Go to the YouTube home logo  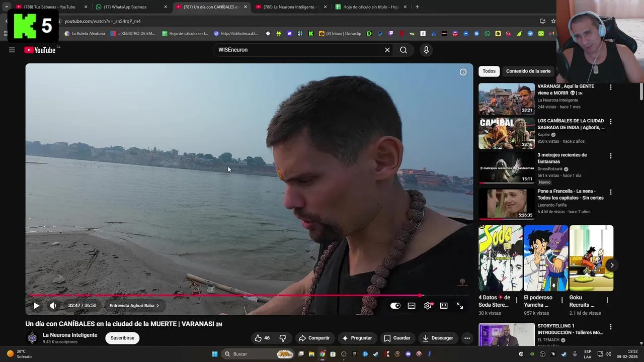(x=40, y=50)
